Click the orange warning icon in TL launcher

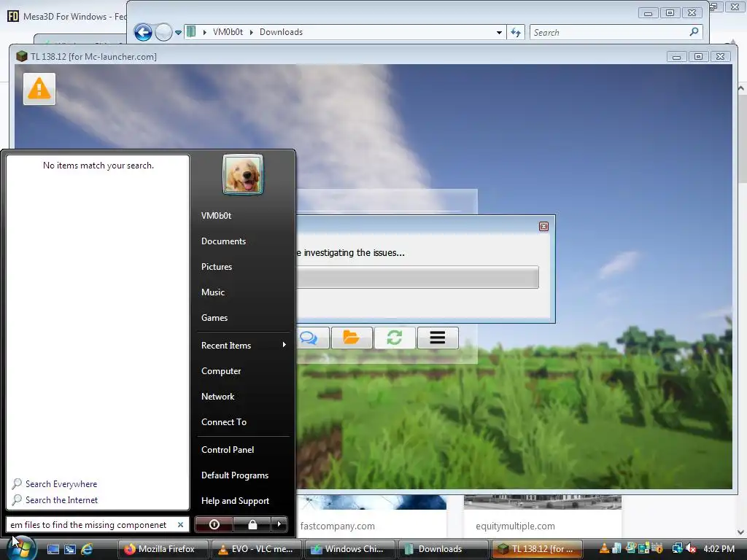point(39,88)
